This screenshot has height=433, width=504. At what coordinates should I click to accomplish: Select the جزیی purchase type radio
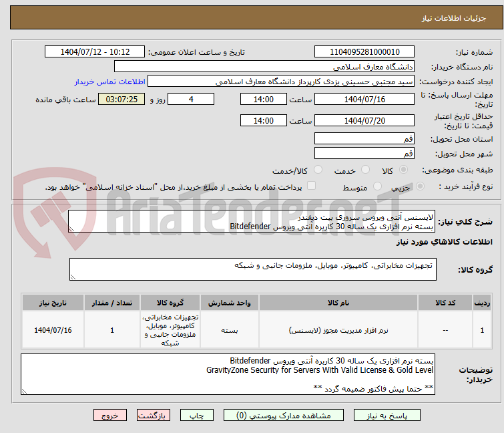coord(420,186)
